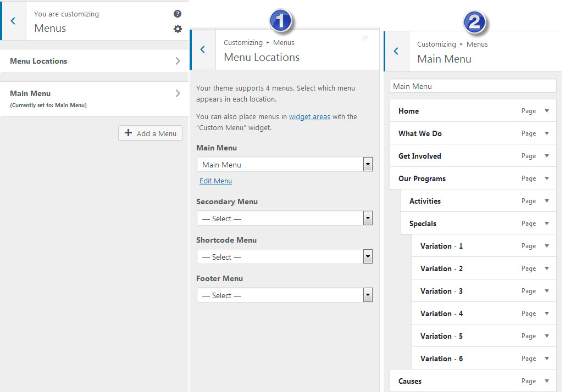Image resolution: width=571 pixels, height=392 pixels.
Task: Click the menu name input field
Action: click(473, 86)
